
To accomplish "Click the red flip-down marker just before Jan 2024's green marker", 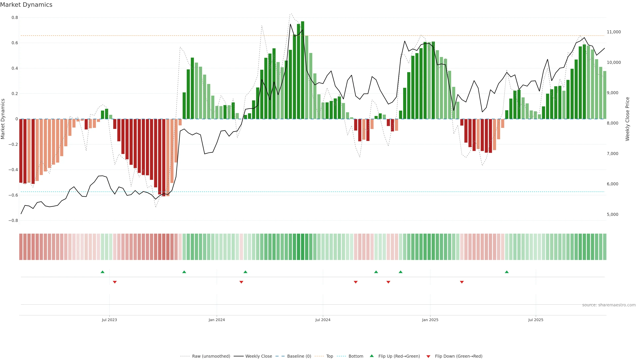I will click(x=241, y=282).
